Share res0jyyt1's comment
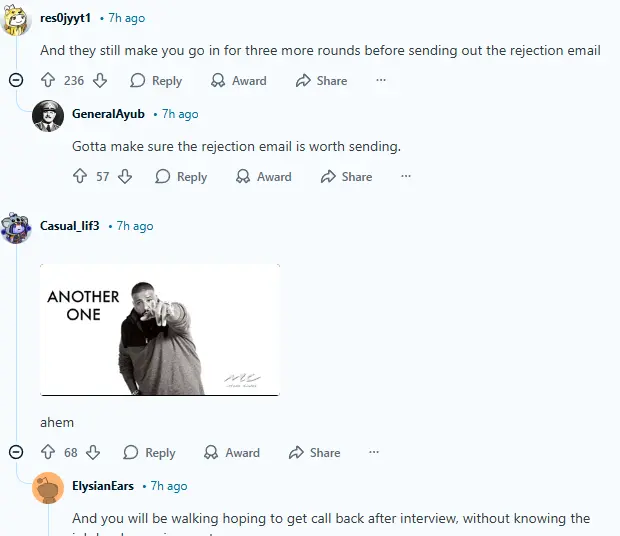The image size is (620, 536). (x=322, y=81)
